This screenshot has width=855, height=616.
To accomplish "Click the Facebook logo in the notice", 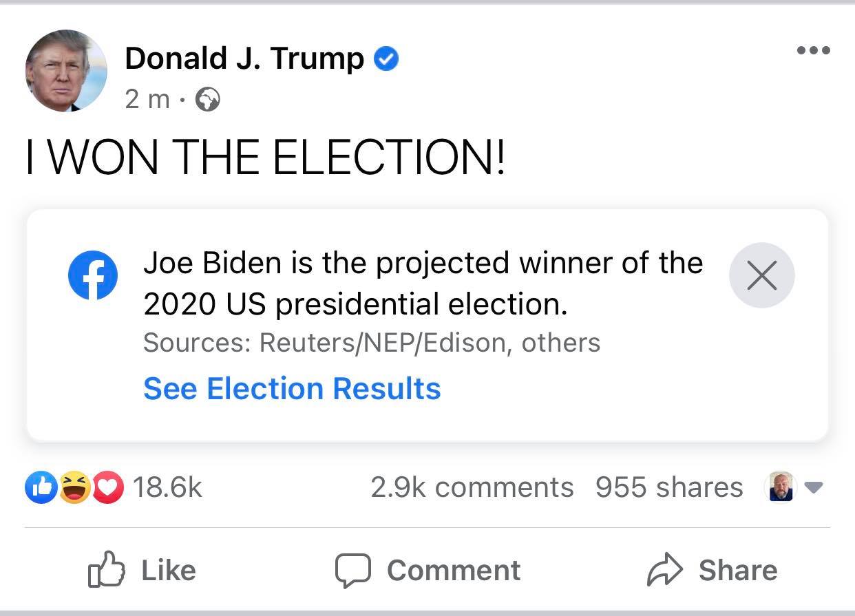I will (x=92, y=275).
